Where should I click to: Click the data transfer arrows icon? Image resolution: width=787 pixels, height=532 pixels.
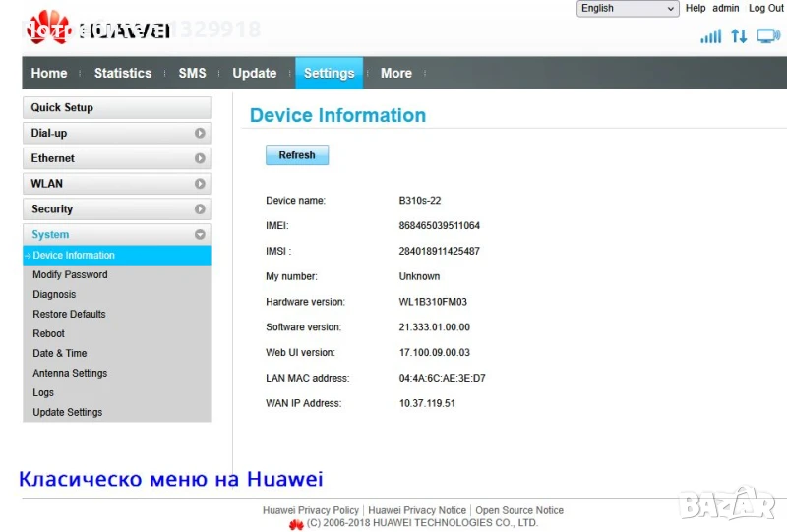pos(739,36)
